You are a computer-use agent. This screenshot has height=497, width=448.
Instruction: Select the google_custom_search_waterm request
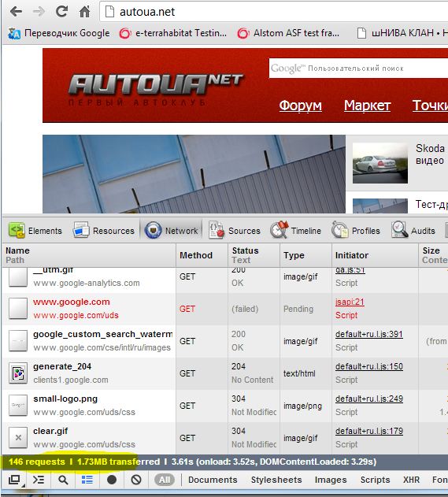click(x=102, y=334)
